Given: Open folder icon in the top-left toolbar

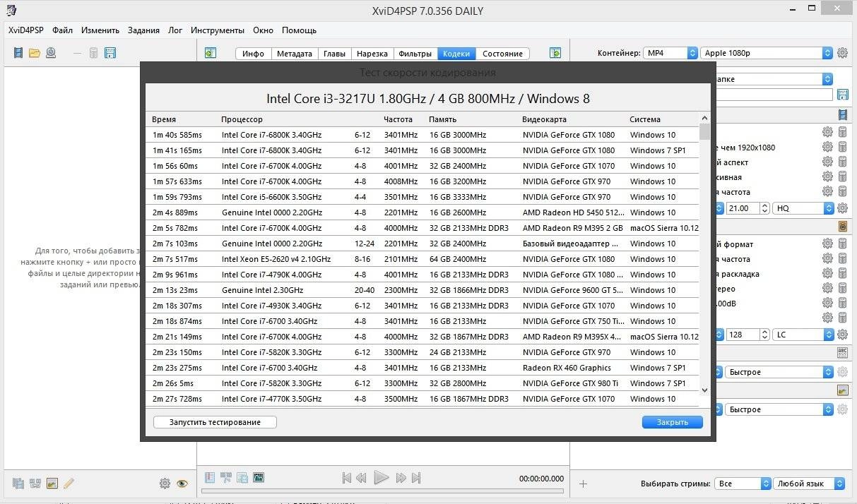Looking at the screenshot, I should pyautogui.click(x=34, y=53).
